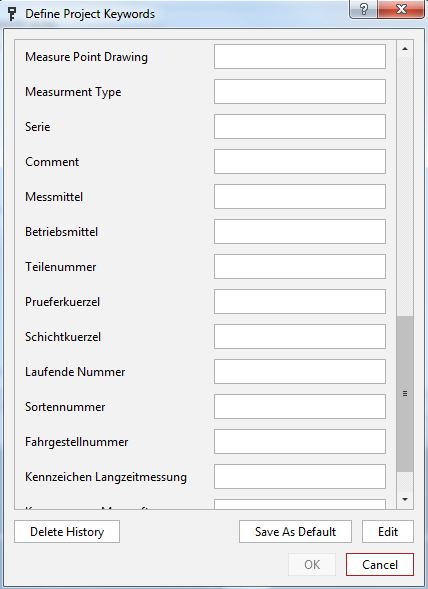This screenshot has width=428, height=589.
Task: Select the Prueferkuerzel input field
Action: (x=300, y=302)
